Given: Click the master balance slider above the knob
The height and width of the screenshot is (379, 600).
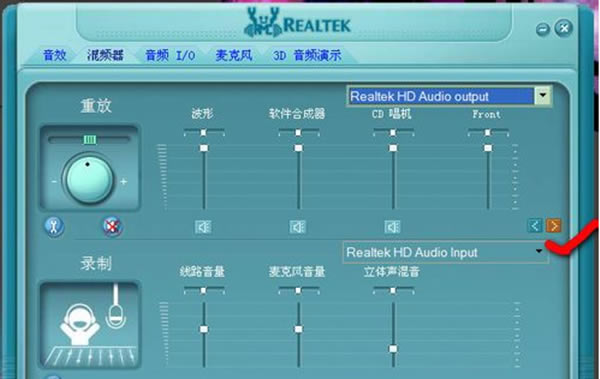Looking at the screenshot, I should point(90,140).
